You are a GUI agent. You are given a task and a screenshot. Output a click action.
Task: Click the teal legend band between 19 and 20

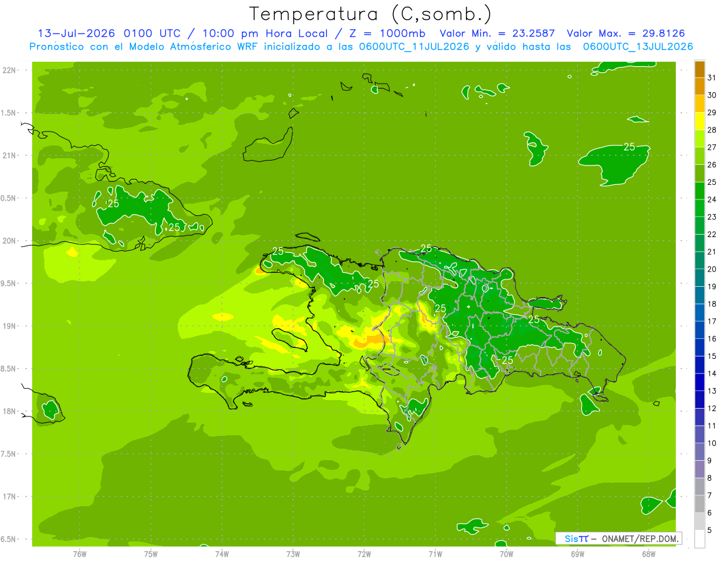tap(699, 278)
